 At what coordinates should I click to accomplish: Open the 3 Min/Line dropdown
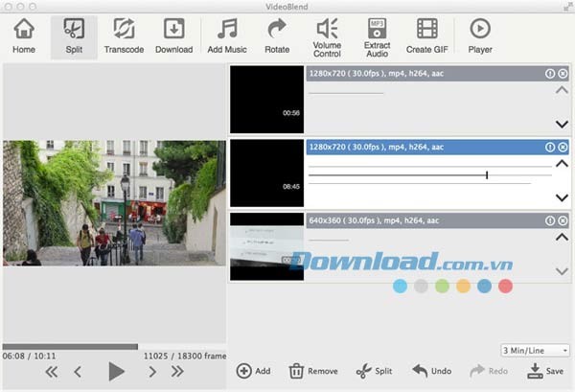pos(535,351)
